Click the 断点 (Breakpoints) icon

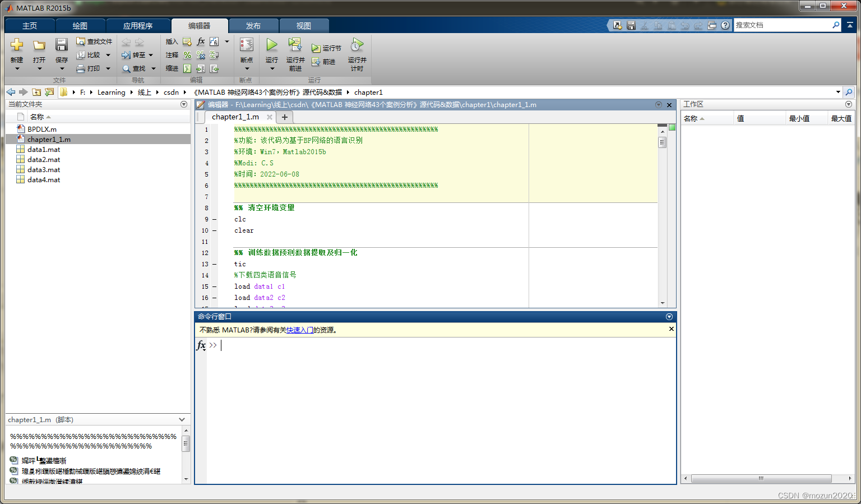(247, 45)
